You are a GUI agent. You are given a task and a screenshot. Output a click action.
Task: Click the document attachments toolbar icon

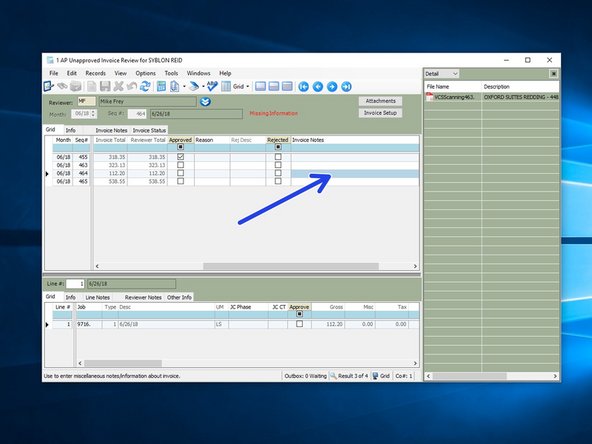[174, 86]
